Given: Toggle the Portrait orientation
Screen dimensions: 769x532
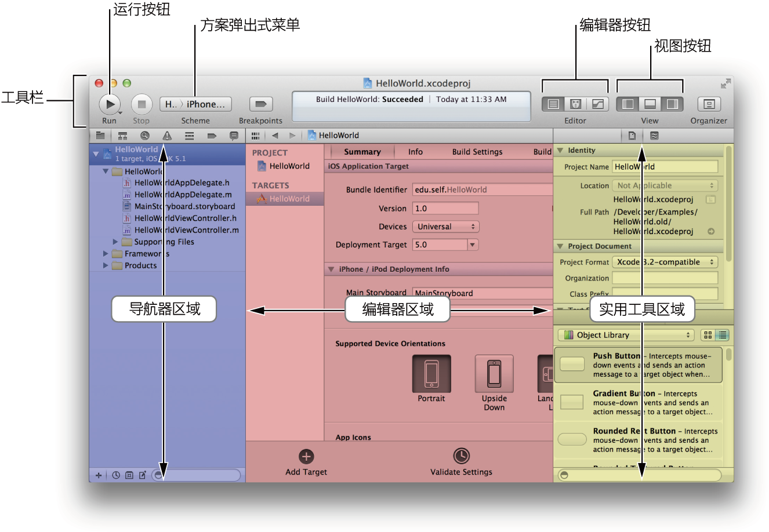Looking at the screenshot, I should [431, 374].
